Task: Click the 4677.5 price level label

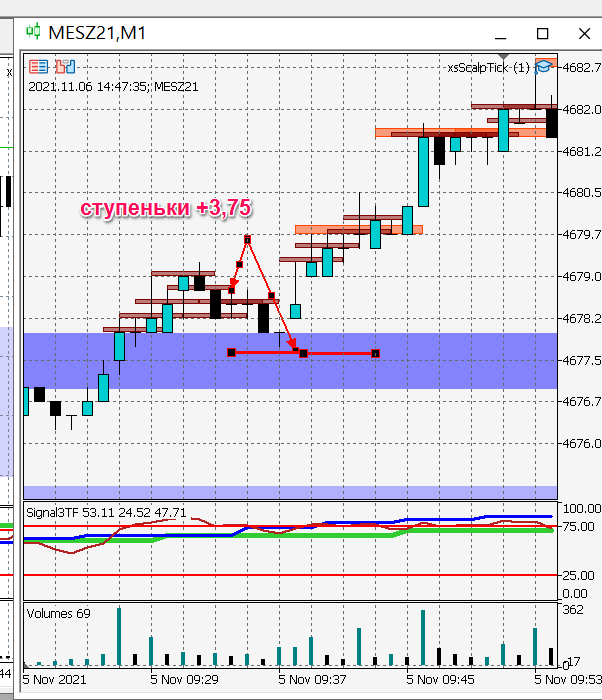Action: point(582,360)
